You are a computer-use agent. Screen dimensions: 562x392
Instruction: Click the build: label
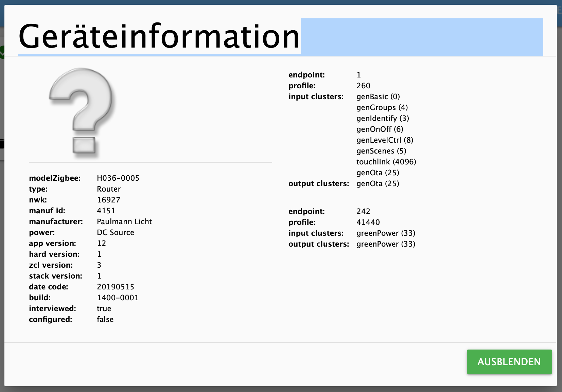pos(40,298)
